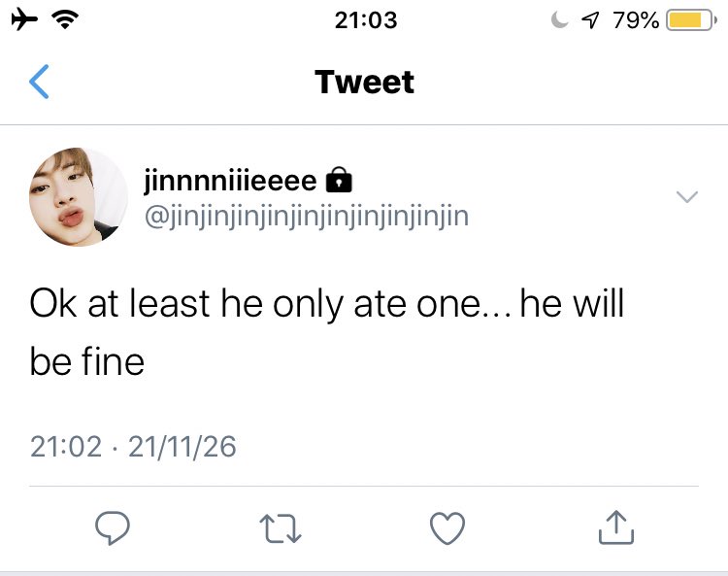
Task: Like the tweet with the heart icon
Action: (447, 527)
